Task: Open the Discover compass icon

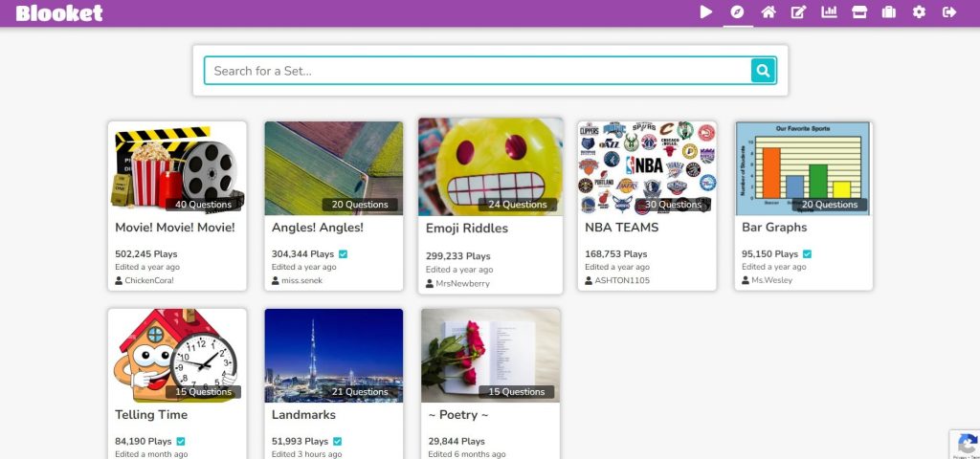Action: [738, 11]
